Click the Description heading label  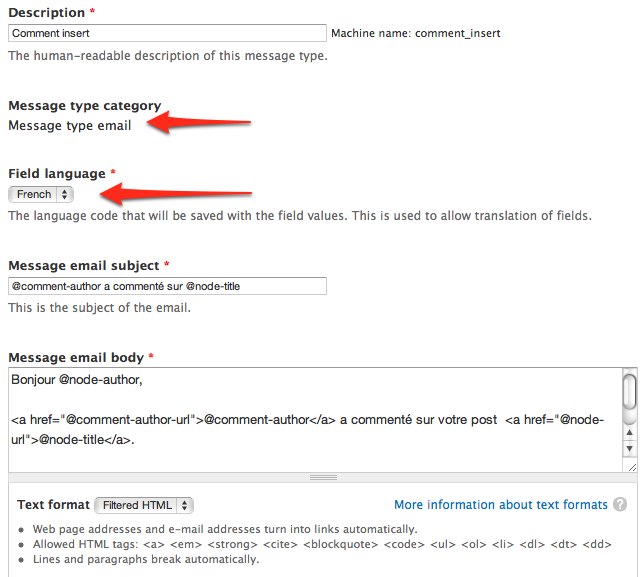coord(47,13)
